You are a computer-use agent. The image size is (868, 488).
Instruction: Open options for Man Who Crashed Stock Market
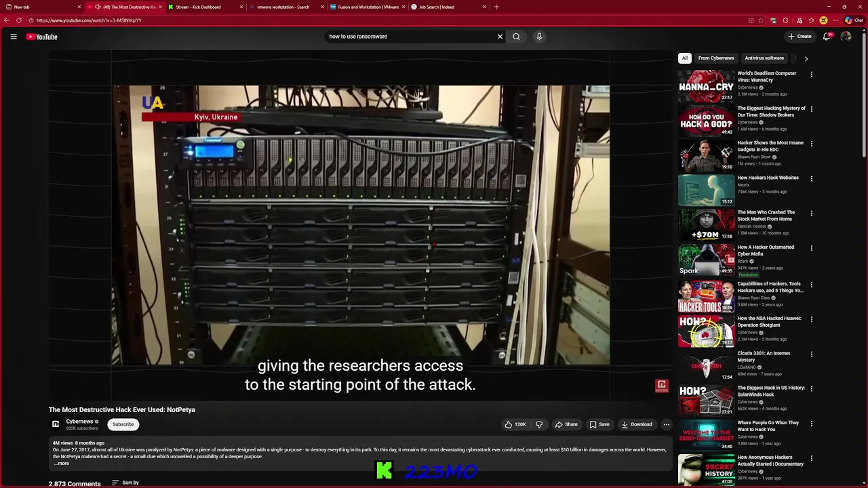coord(811,213)
